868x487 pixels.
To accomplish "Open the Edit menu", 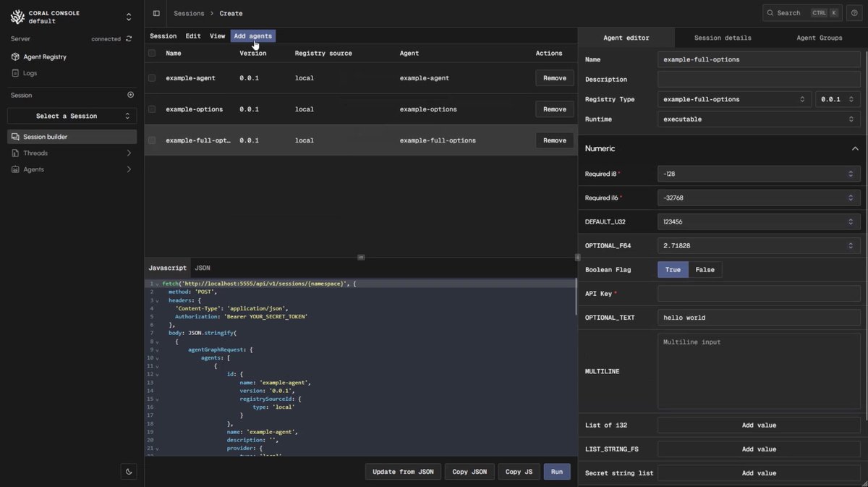I will [x=193, y=36].
